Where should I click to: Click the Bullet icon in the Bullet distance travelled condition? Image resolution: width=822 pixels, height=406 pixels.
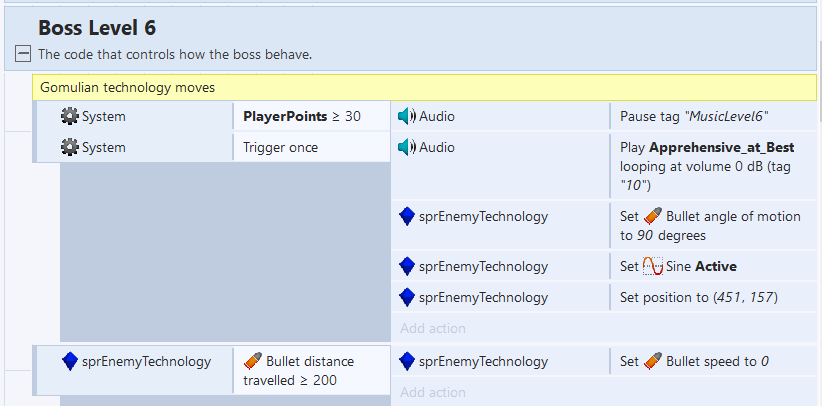[x=253, y=361]
